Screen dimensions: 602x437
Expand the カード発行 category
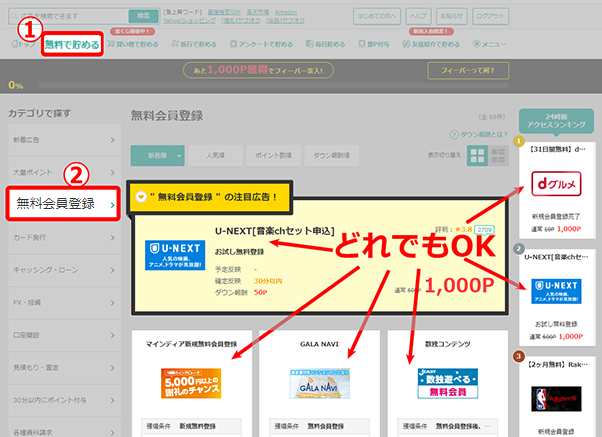60,239
